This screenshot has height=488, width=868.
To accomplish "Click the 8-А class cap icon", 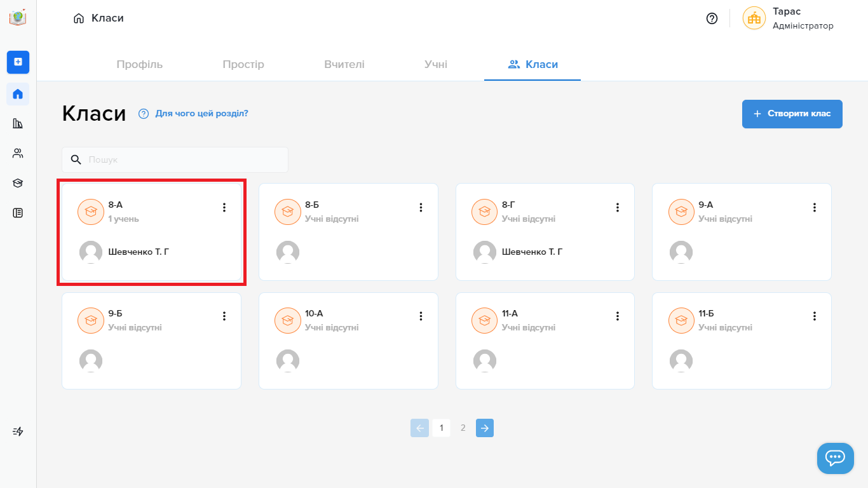I will click(91, 212).
